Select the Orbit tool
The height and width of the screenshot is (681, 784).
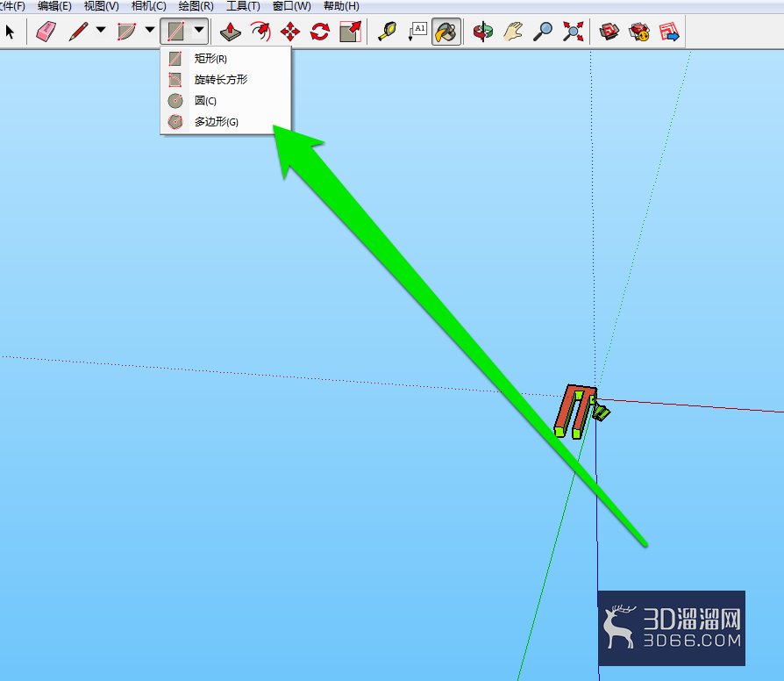point(483,32)
